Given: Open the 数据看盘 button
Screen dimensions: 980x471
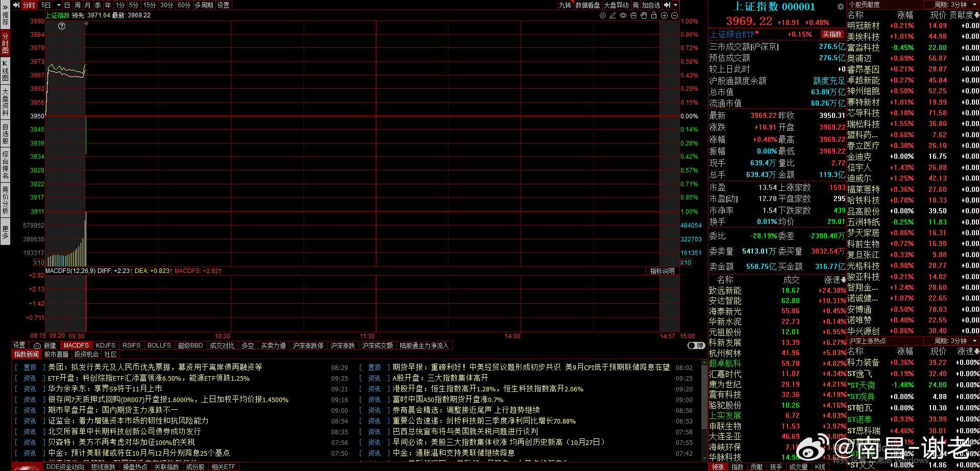Looking at the screenshot, I should tap(587, 5).
